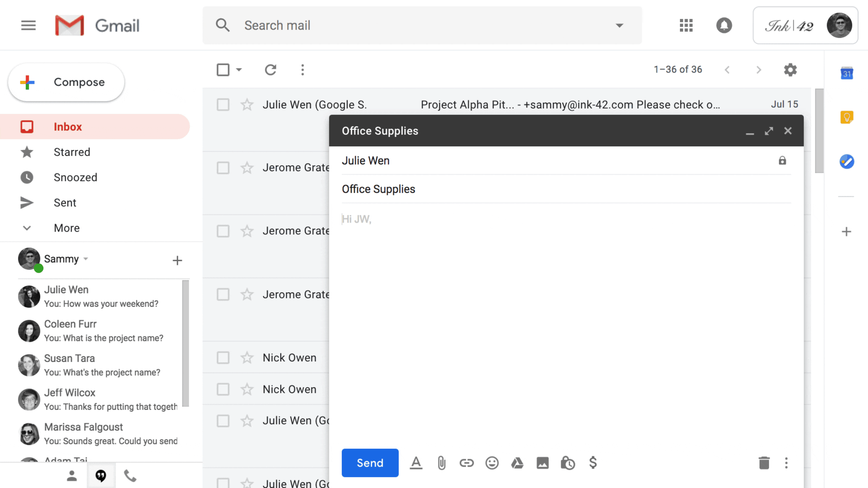Toggle the star on Jerome Grate email
The image size is (868, 488).
point(247,167)
